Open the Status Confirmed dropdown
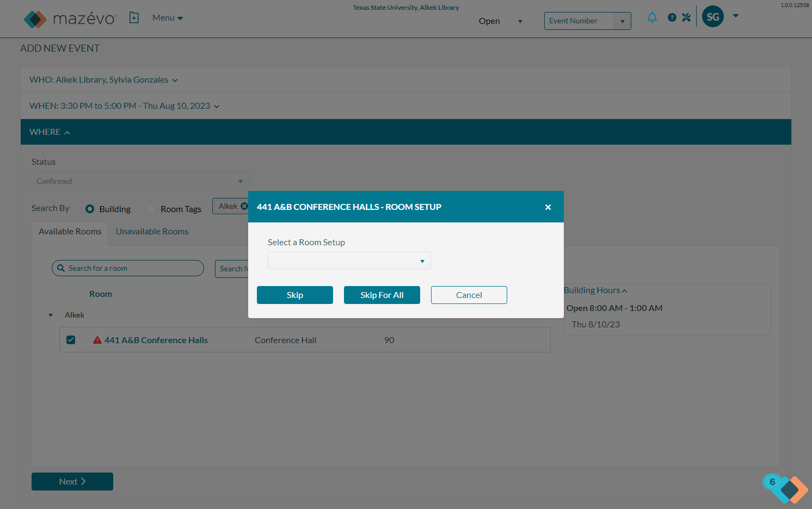This screenshot has height=509, width=812. coord(140,181)
